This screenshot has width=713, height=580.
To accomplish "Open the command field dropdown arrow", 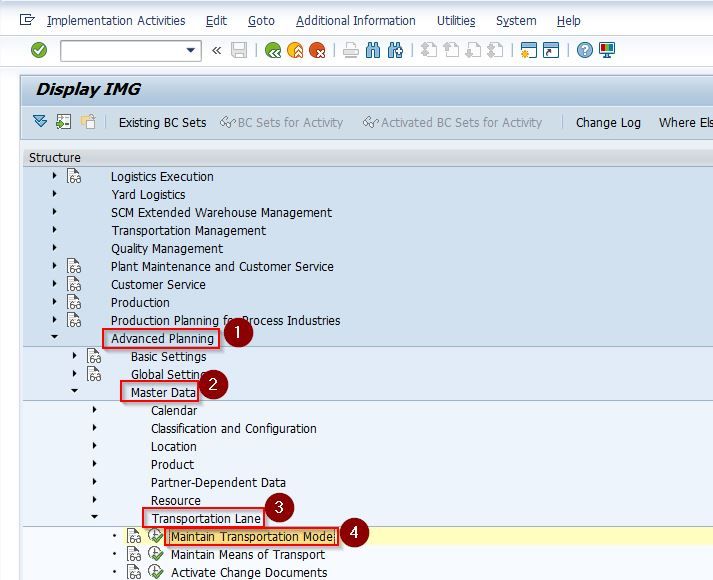I will pos(191,50).
